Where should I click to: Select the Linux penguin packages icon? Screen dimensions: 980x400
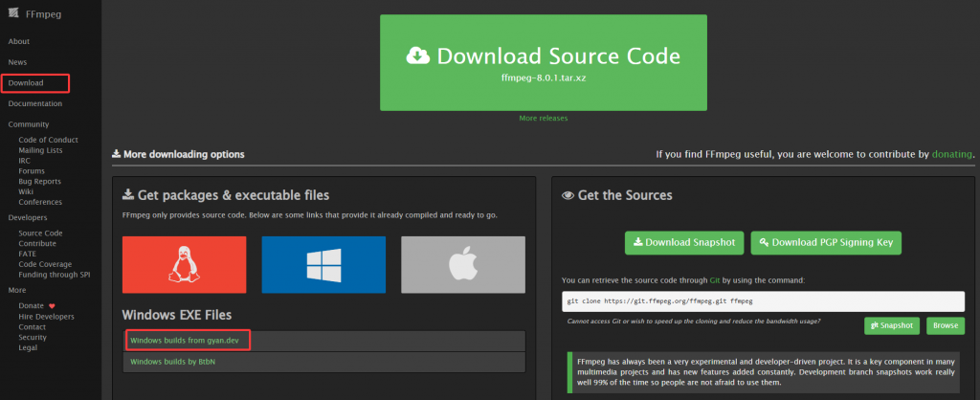(184, 265)
